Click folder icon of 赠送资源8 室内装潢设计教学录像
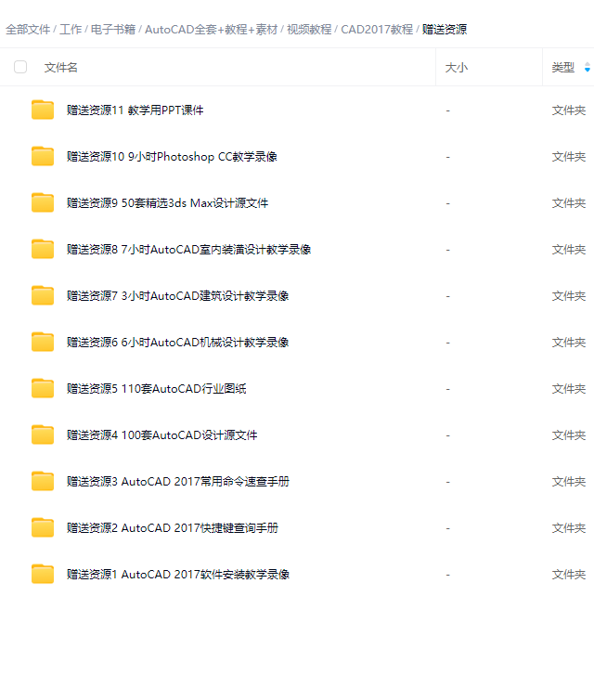The image size is (594, 700). 43,249
